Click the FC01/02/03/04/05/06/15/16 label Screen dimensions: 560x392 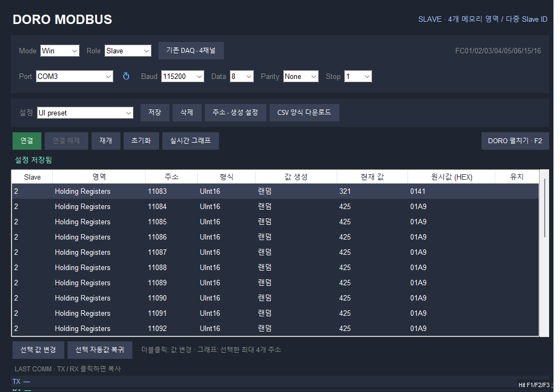pyautogui.click(x=498, y=51)
